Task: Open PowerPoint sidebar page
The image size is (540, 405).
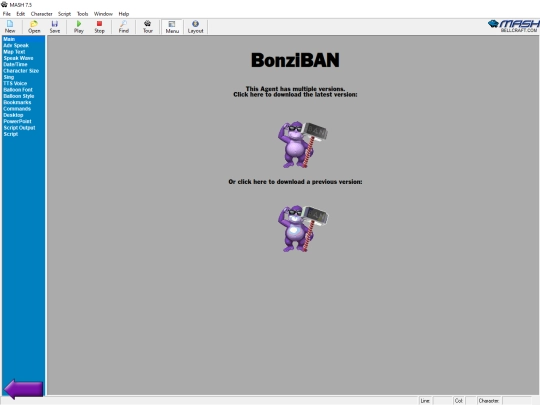Action: 17,121
